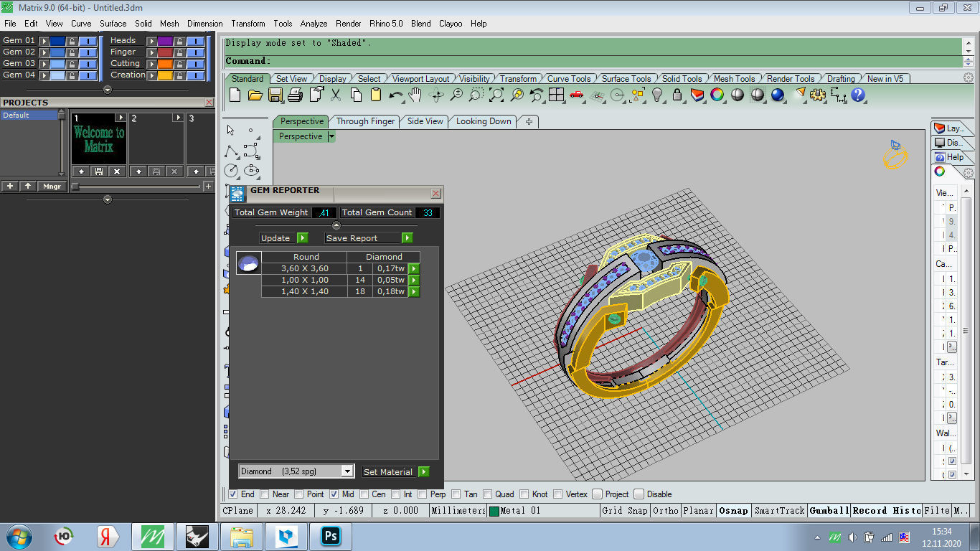Viewport: 980px width, 551px height.
Task: Enable the Cen osnap checkbox
Action: click(x=364, y=494)
